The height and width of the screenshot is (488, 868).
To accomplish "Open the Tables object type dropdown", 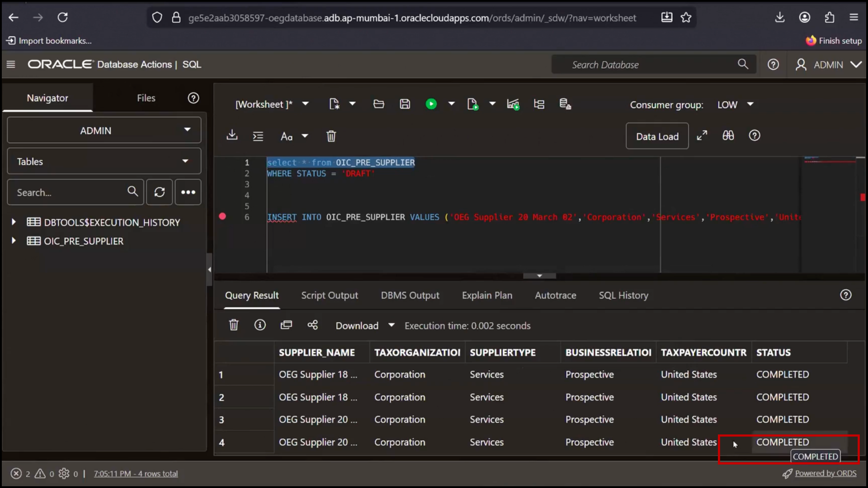I will coord(104,161).
